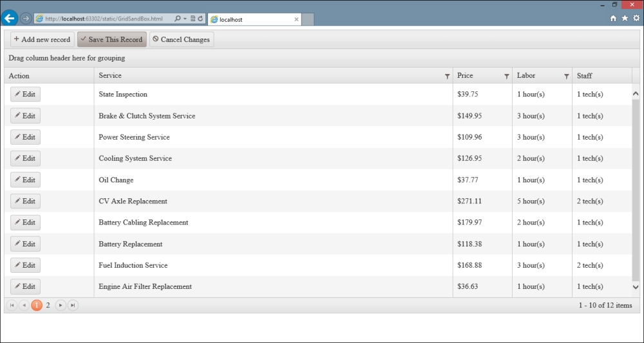Image resolution: width=644 pixels, height=343 pixels.
Task: Open a new blank tab
Action: (x=308, y=19)
